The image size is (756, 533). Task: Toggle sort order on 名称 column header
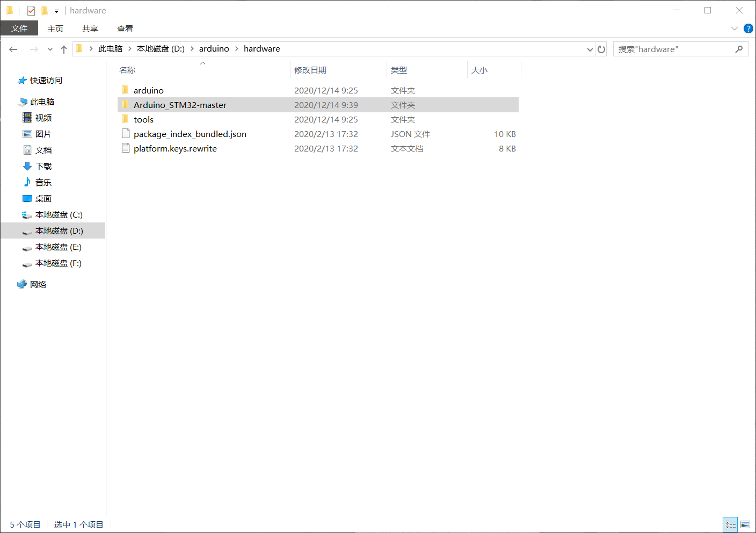click(127, 70)
